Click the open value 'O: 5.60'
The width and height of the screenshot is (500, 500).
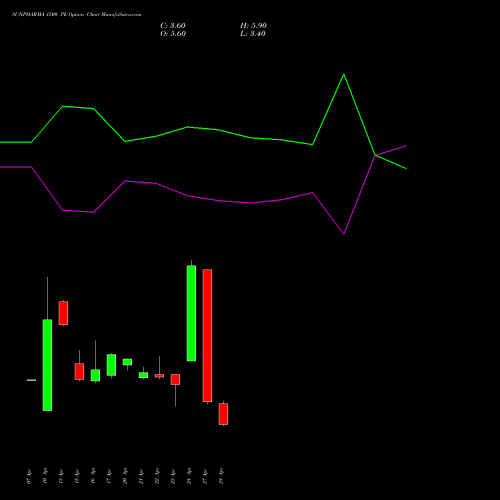click(173, 34)
